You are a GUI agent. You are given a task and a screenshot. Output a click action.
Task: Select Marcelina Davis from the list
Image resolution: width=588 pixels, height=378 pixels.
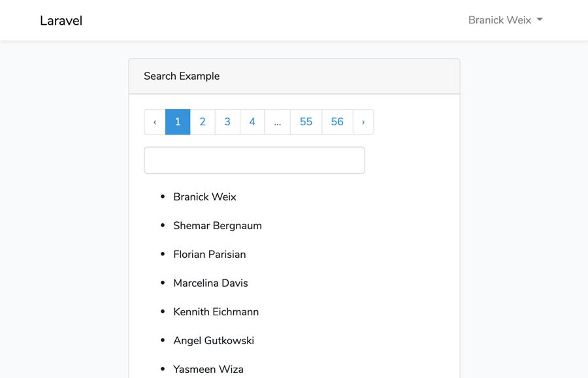(210, 283)
